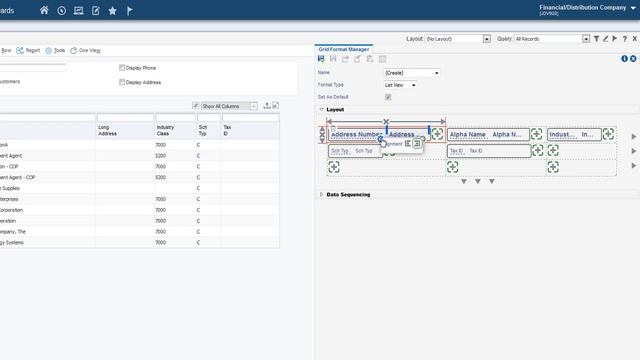This screenshot has height=360, width=640.
Task: Go to the Home icon in top bar
Action: click(44, 11)
